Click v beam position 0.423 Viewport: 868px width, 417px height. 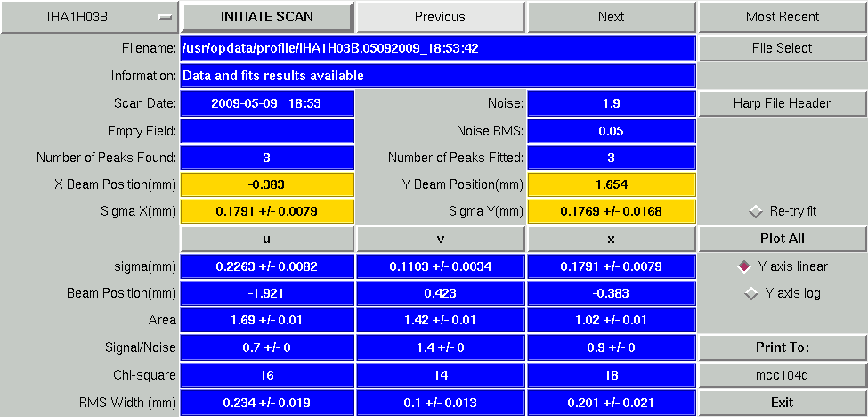440,293
